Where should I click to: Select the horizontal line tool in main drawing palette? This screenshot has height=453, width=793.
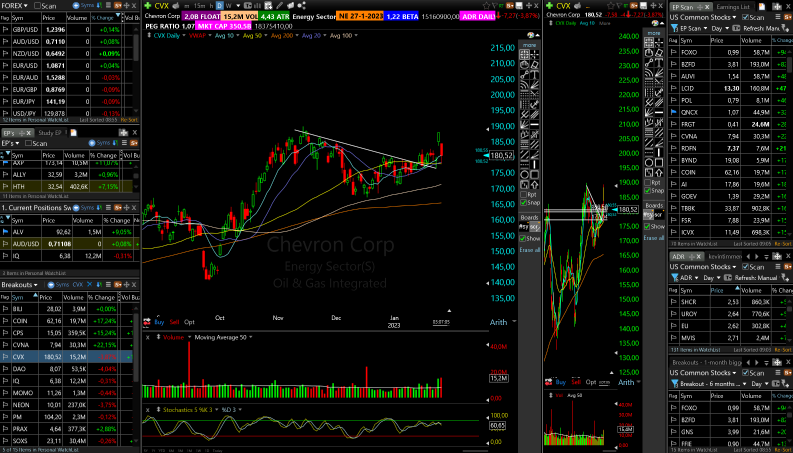pyautogui.click(x=535, y=124)
